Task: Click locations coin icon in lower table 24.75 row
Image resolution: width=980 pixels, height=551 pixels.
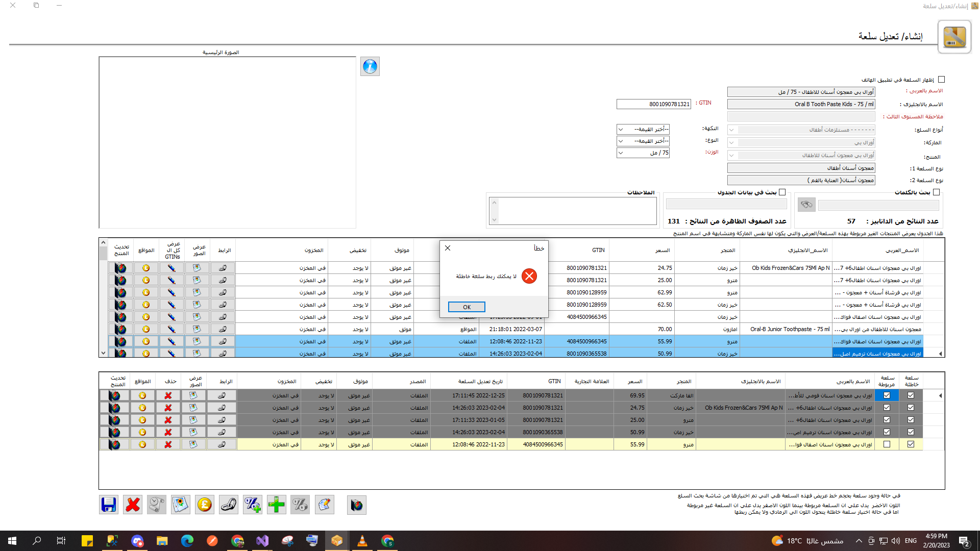Action: click(x=142, y=408)
